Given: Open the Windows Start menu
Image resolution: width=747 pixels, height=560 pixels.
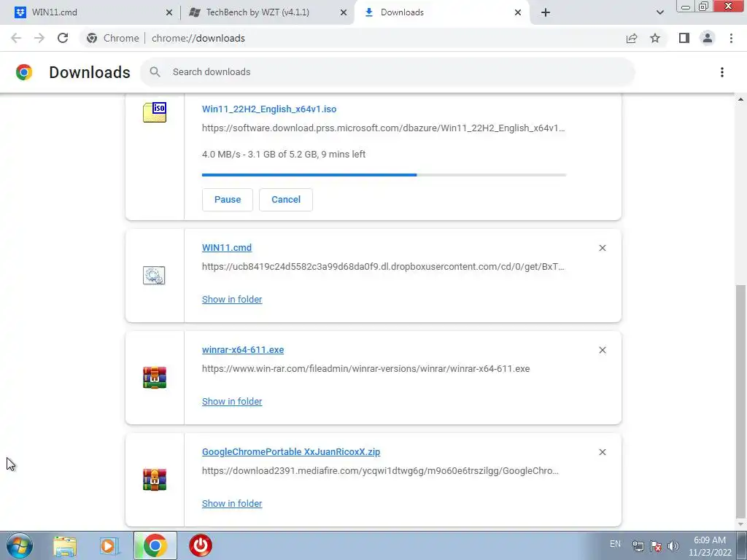Looking at the screenshot, I should point(20,545).
